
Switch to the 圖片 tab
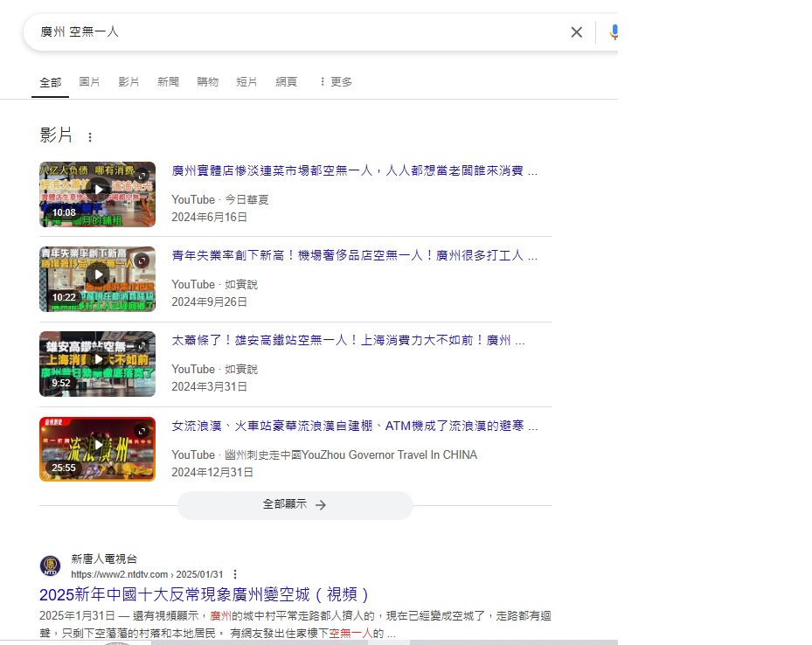(89, 82)
